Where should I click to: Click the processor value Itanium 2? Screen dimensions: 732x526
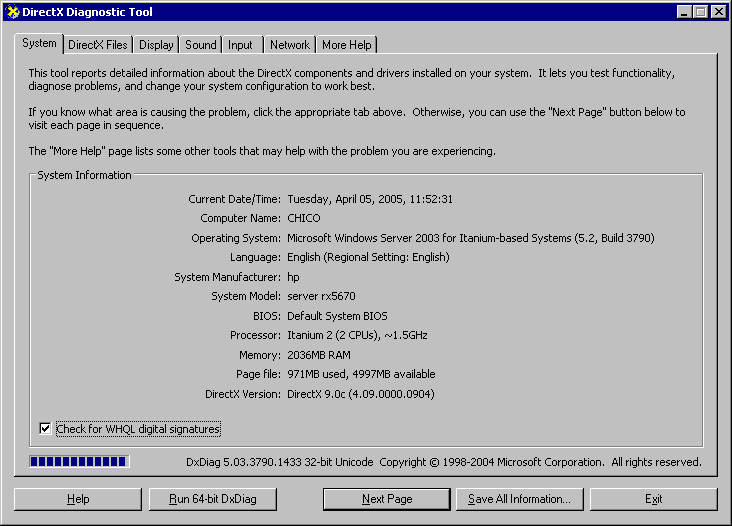(x=357, y=335)
